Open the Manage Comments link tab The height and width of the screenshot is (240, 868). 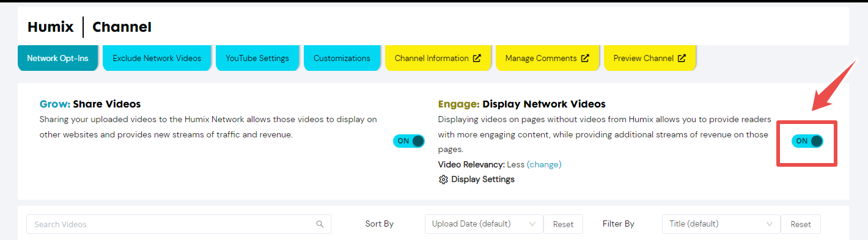[547, 58]
